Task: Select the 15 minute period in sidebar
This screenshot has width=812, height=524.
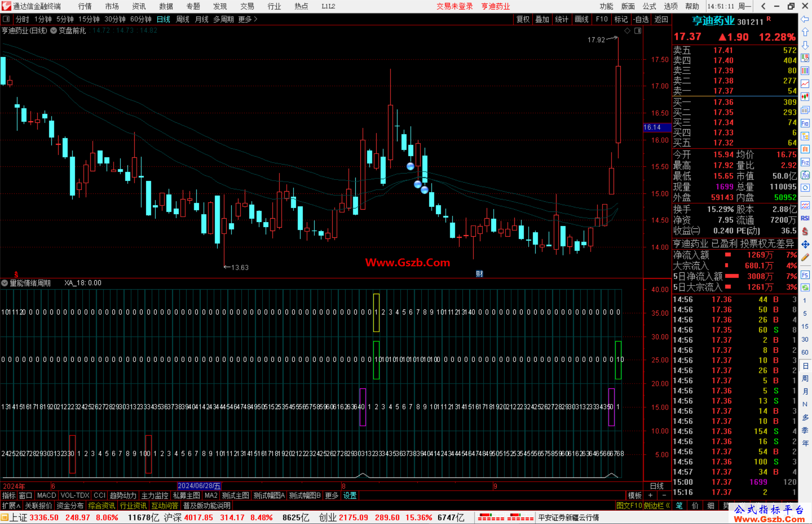Action: [x=805, y=326]
